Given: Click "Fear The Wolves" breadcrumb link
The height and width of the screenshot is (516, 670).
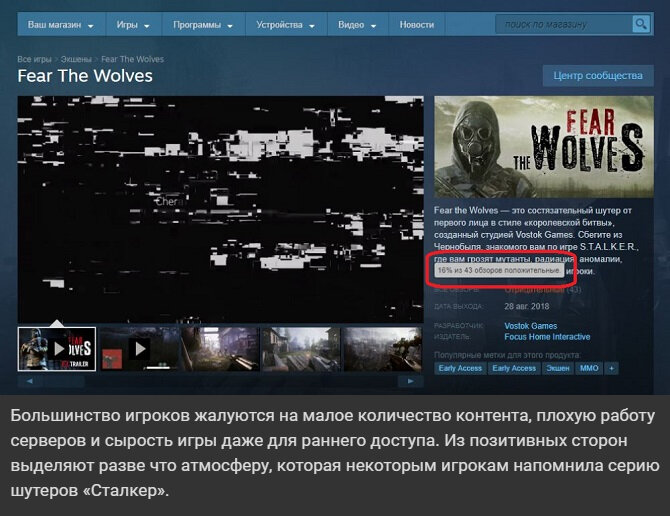Looking at the screenshot, I should (x=132, y=59).
